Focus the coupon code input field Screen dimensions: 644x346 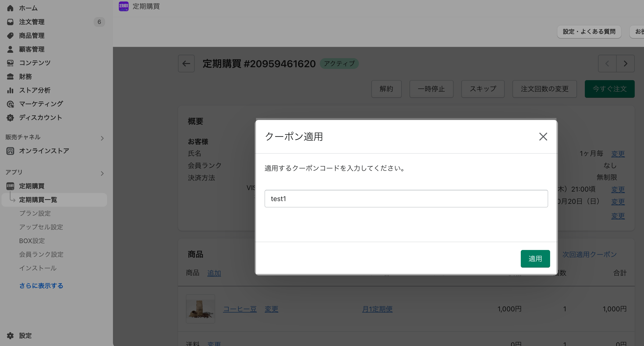pos(406,199)
